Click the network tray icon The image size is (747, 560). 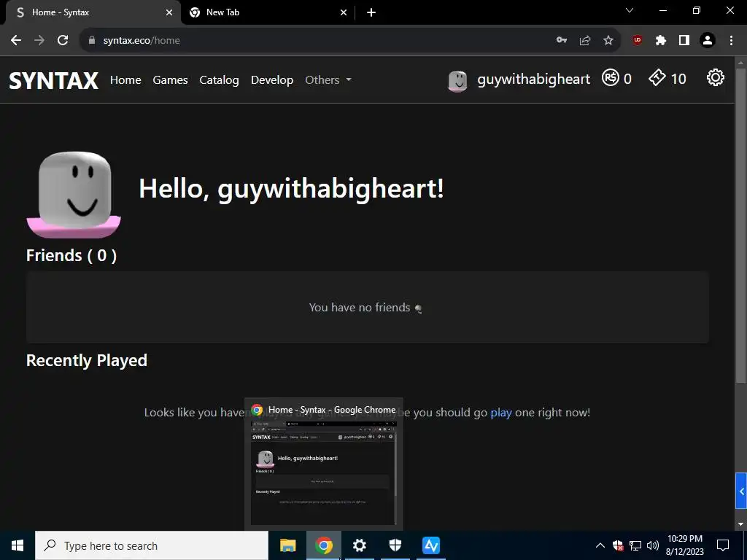point(635,545)
